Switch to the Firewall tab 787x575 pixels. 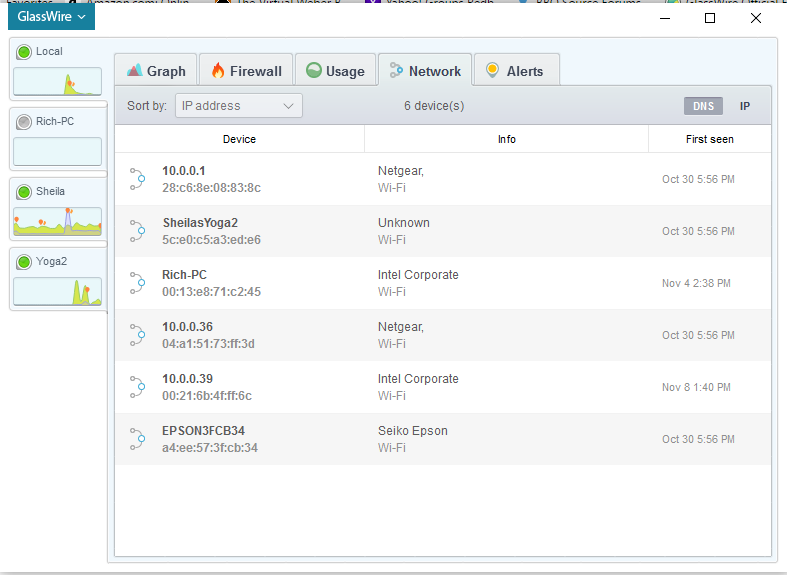click(246, 71)
